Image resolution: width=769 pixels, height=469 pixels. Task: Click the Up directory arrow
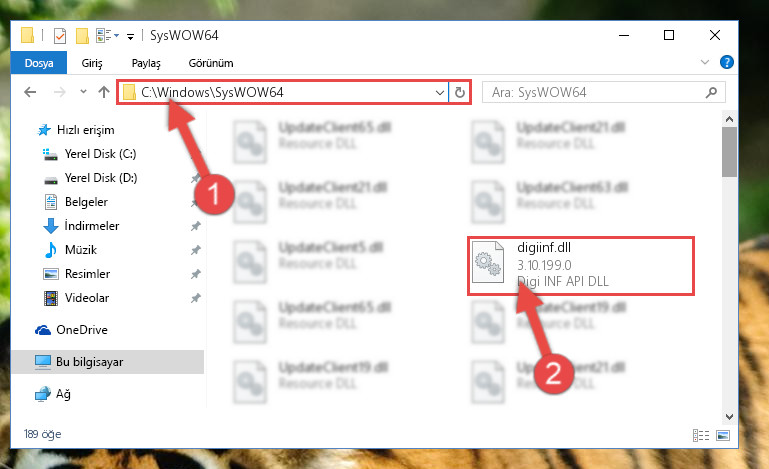(103, 92)
